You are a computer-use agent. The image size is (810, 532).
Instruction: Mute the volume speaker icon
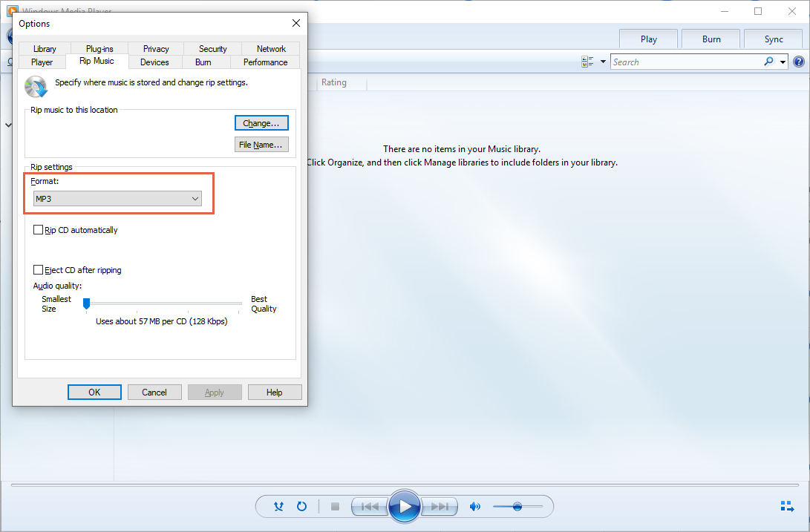coord(475,506)
